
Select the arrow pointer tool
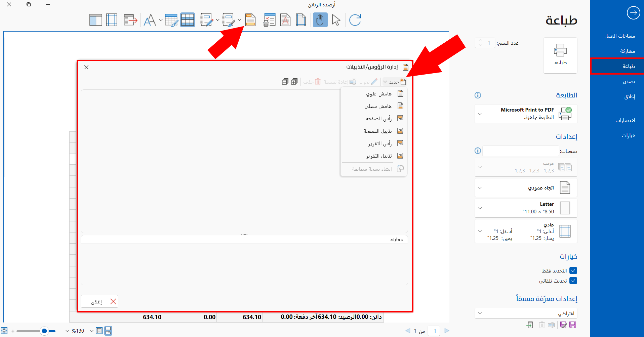pos(336,20)
